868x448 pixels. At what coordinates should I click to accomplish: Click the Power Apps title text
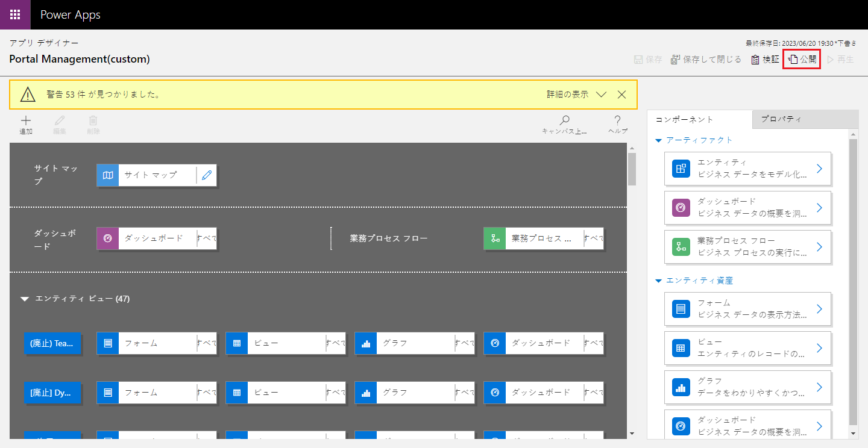point(71,14)
